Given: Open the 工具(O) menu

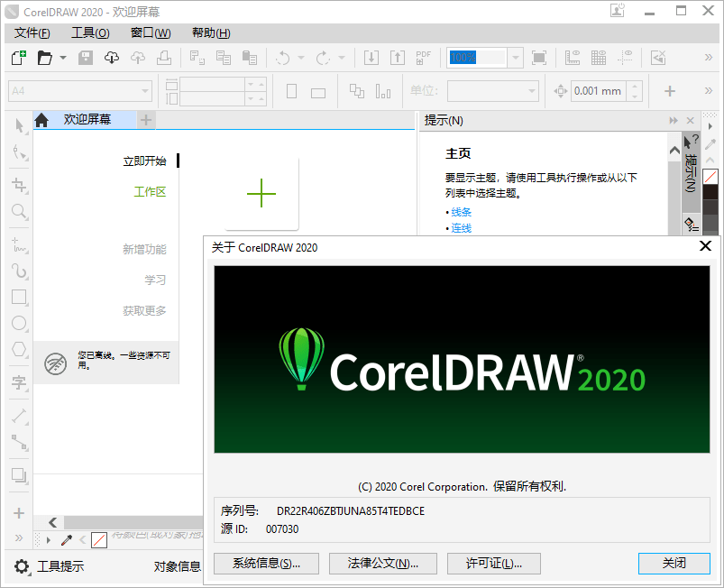Looking at the screenshot, I should tap(90, 33).
